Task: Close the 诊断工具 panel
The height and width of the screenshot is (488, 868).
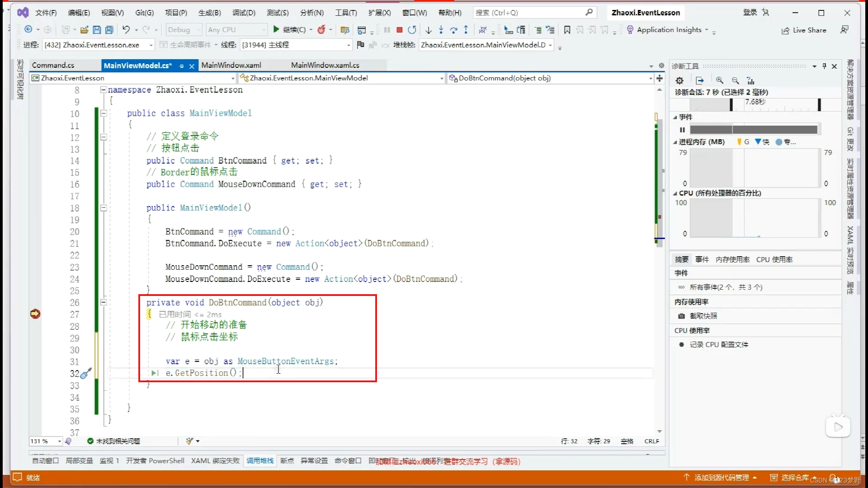Action: pos(835,66)
